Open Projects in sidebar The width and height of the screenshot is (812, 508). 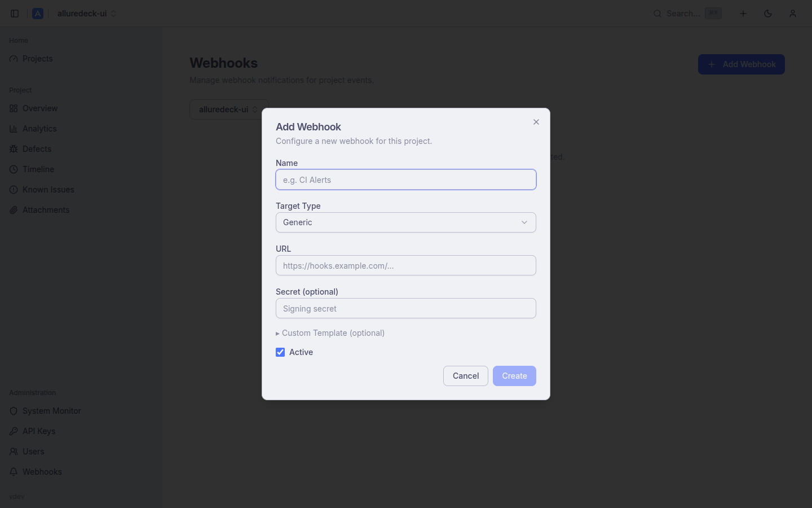(81, 59)
